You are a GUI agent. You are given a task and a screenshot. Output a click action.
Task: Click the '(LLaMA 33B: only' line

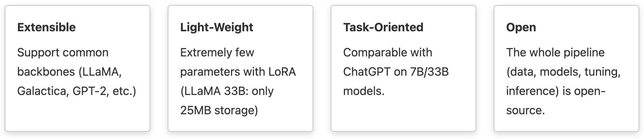(227, 91)
